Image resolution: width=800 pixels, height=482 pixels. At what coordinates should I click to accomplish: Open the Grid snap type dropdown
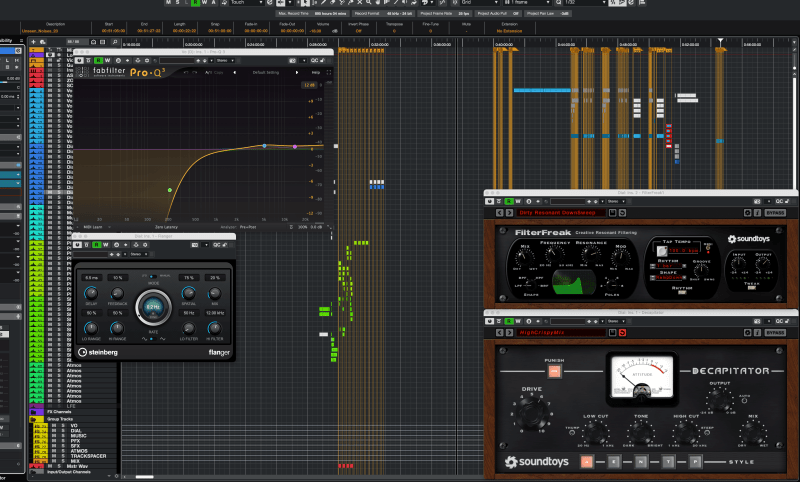pyautogui.click(x=480, y=3)
